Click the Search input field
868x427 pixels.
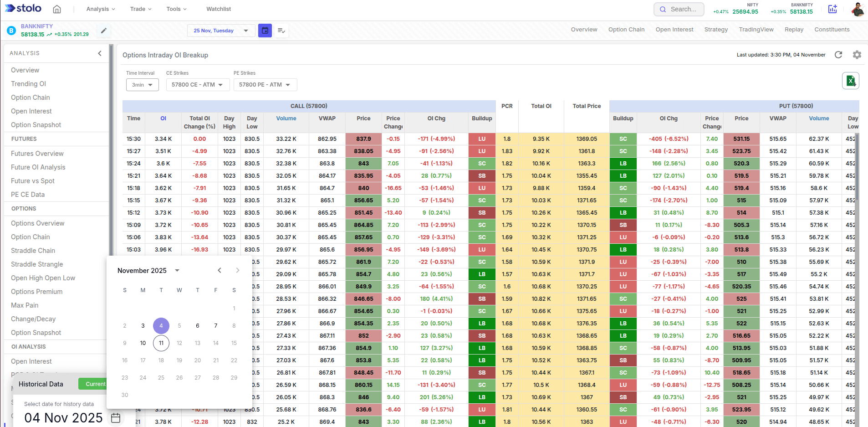679,9
